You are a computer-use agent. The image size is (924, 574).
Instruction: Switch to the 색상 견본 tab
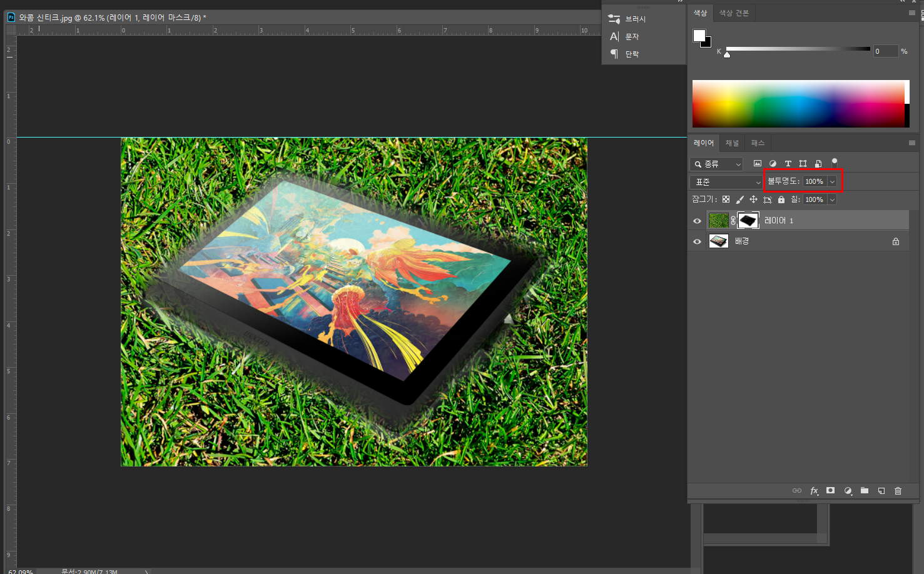(x=734, y=13)
